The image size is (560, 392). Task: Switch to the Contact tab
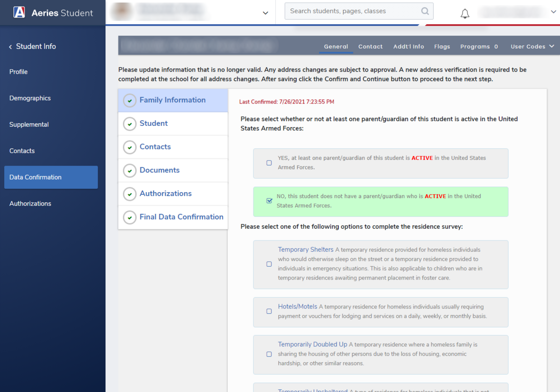[x=371, y=46]
